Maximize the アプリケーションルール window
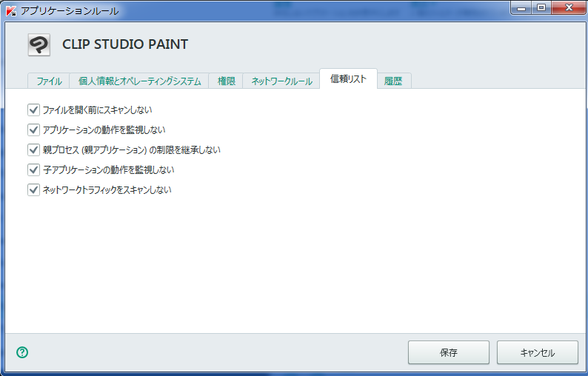This screenshot has width=588, height=376. (541, 8)
